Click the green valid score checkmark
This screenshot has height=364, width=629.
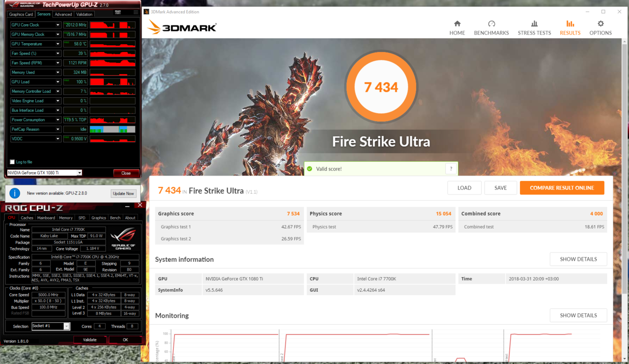click(x=310, y=168)
